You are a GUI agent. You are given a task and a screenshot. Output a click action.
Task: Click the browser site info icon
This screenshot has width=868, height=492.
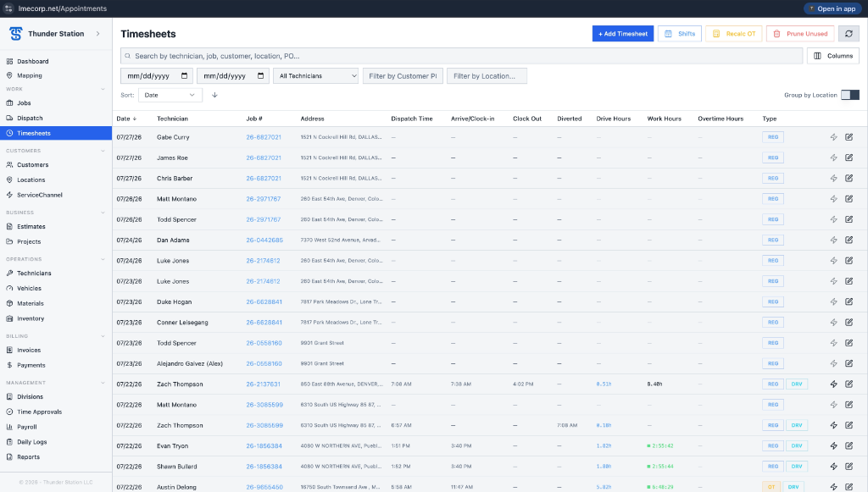click(8, 8)
